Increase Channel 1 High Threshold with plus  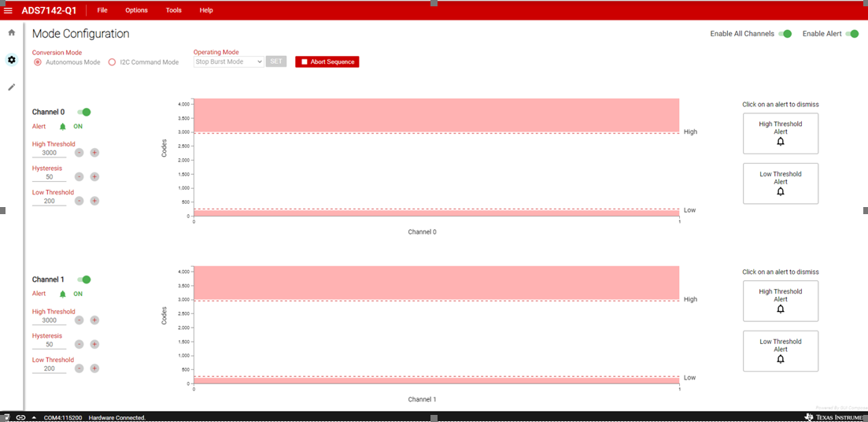(94, 320)
